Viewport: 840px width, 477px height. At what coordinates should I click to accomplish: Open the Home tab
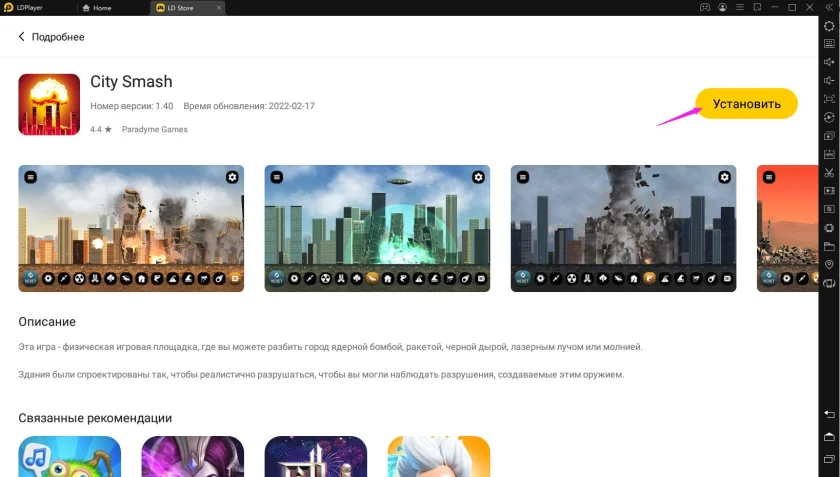(97, 8)
